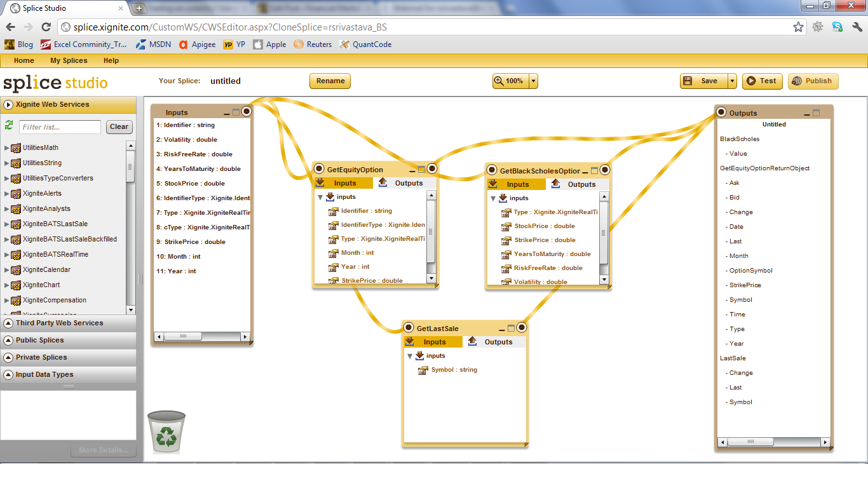This screenshot has width=868, height=488.
Task: Collapse inputs group in GetLastSale
Action: pyautogui.click(x=410, y=356)
